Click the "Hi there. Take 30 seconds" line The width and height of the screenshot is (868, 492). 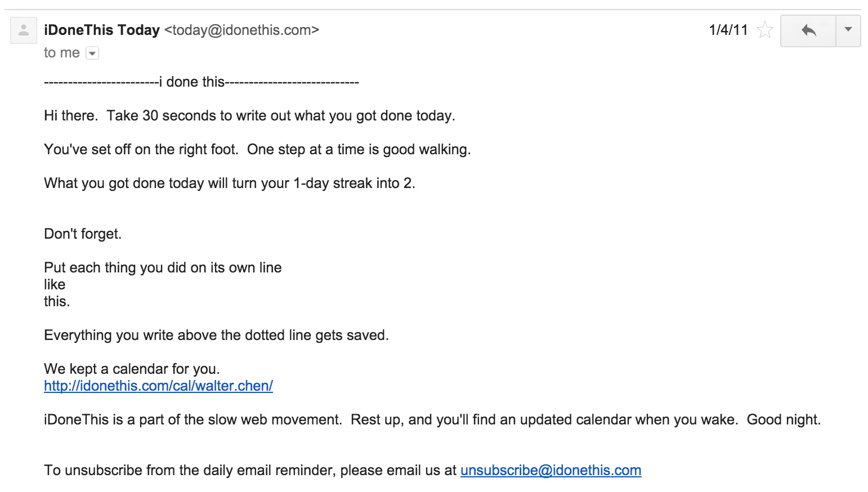[x=249, y=116]
